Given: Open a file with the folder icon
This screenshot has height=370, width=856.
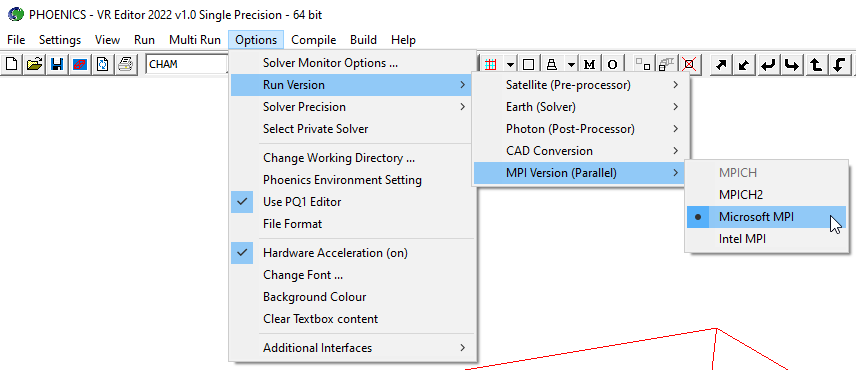Looking at the screenshot, I should pos(34,64).
